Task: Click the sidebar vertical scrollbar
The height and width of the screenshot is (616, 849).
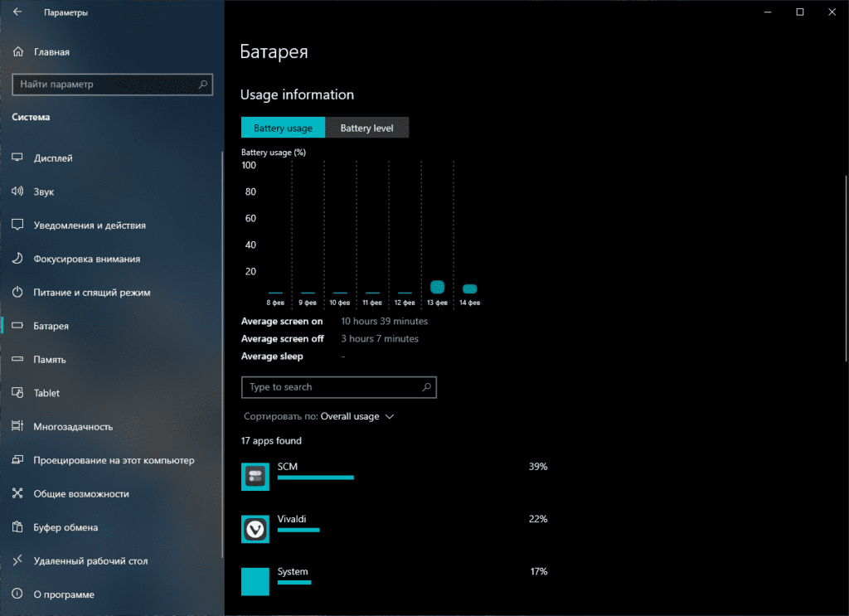Action: (222, 355)
